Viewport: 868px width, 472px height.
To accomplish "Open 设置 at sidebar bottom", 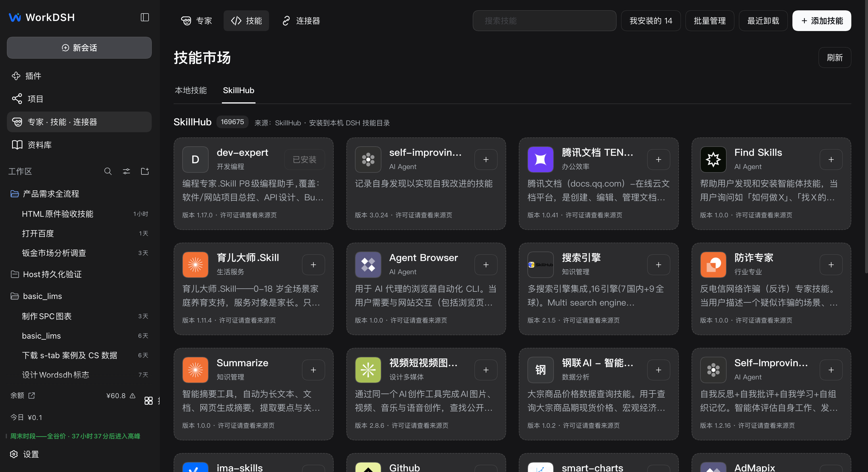I will pyautogui.click(x=25, y=454).
